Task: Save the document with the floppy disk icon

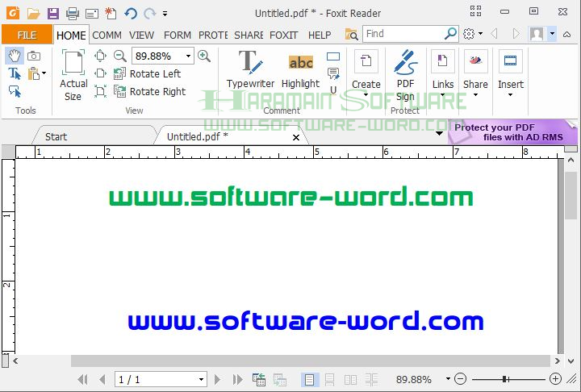Action: (53, 14)
